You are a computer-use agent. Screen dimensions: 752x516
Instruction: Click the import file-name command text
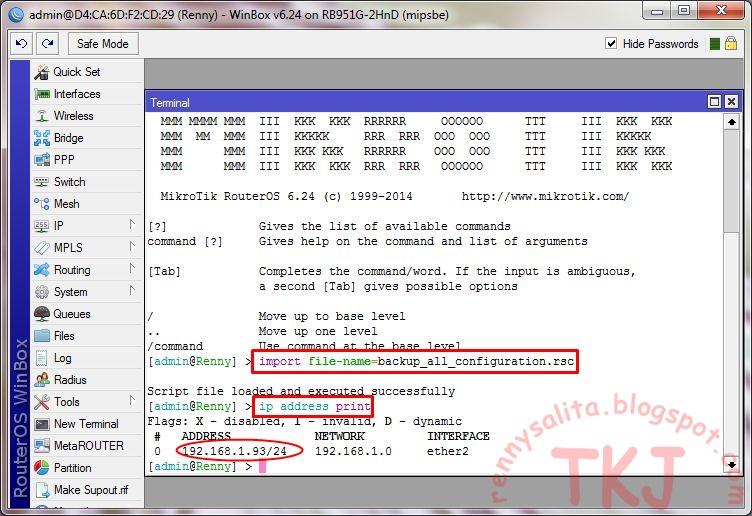click(416, 361)
